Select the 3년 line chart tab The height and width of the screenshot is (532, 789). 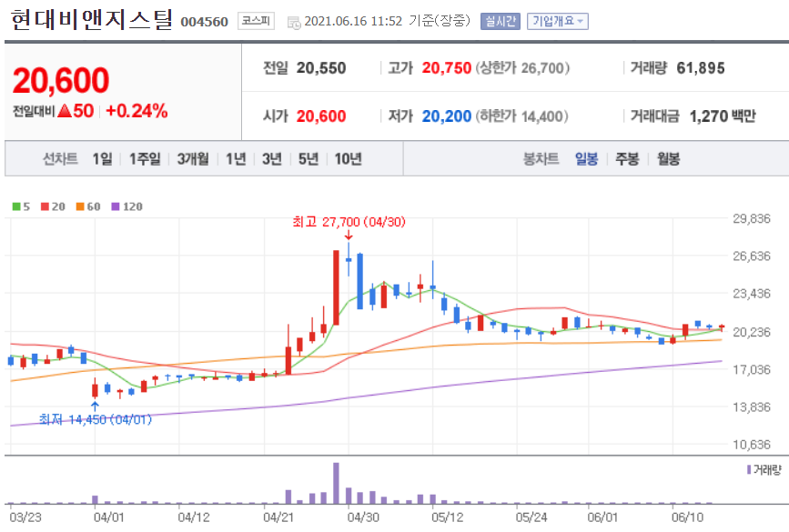[272, 159]
